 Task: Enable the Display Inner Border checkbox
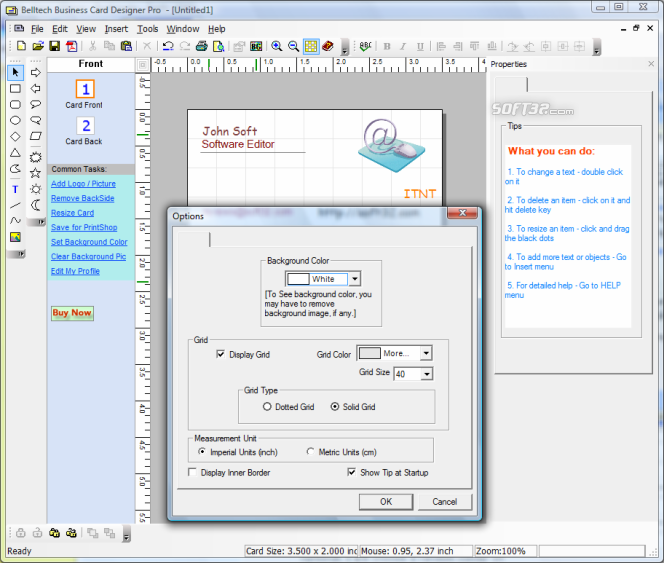(x=193, y=472)
